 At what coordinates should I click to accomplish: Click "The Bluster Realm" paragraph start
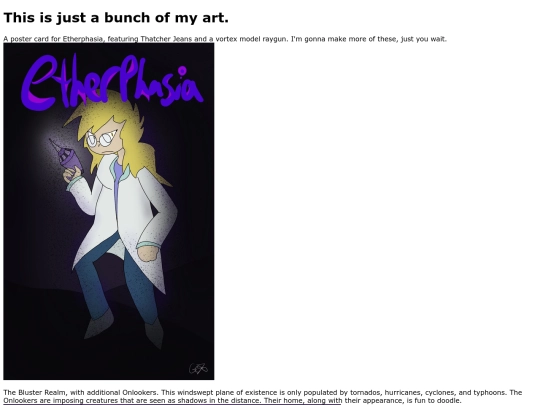(36, 392)
